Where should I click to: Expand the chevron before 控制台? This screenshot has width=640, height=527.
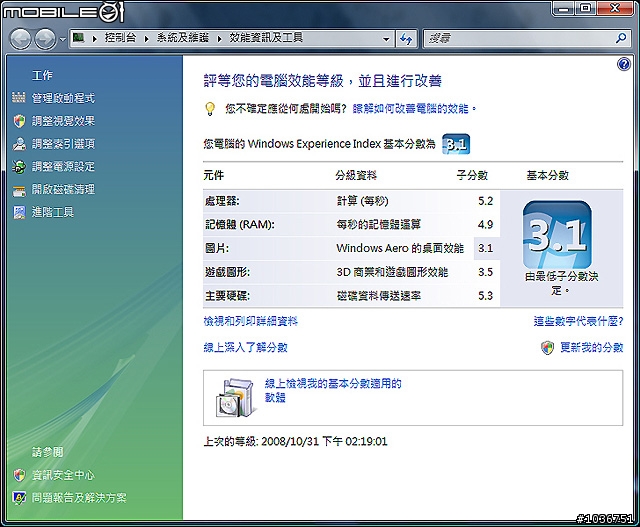tap(95, 39)
